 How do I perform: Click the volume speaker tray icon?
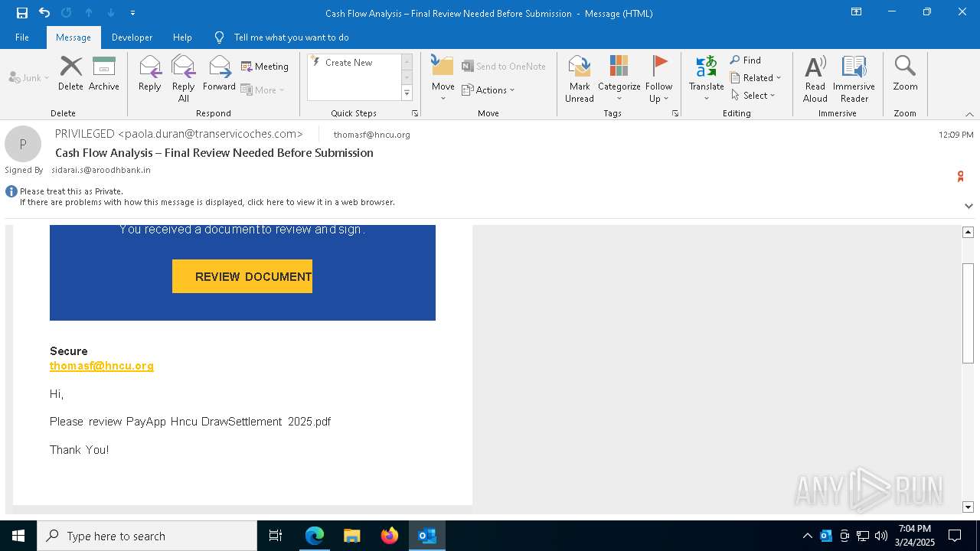click(881, 536)
